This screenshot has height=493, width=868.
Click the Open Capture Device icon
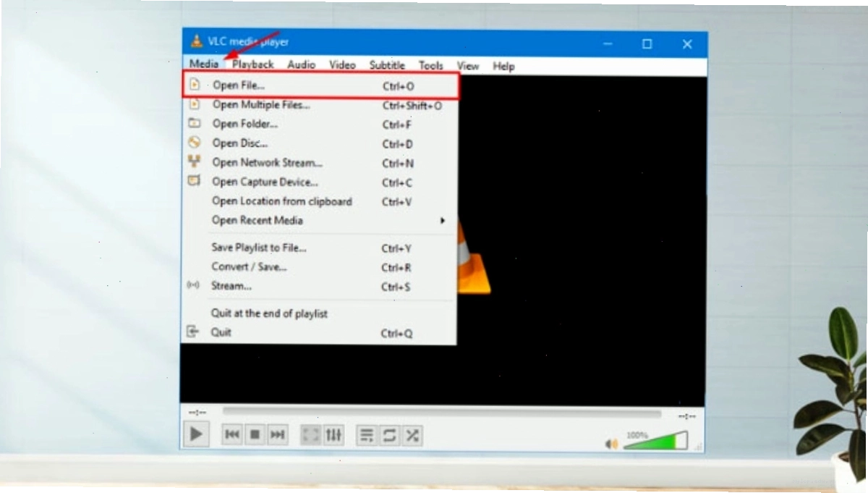point(194,181)
